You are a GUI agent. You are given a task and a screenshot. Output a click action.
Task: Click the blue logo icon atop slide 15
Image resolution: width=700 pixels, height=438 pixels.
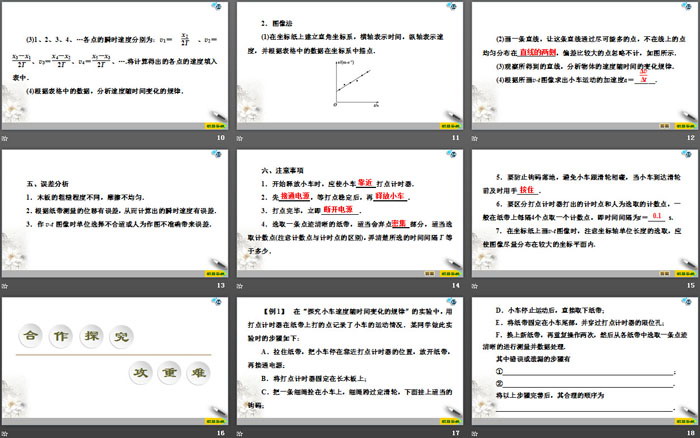(x=686, y=154)
